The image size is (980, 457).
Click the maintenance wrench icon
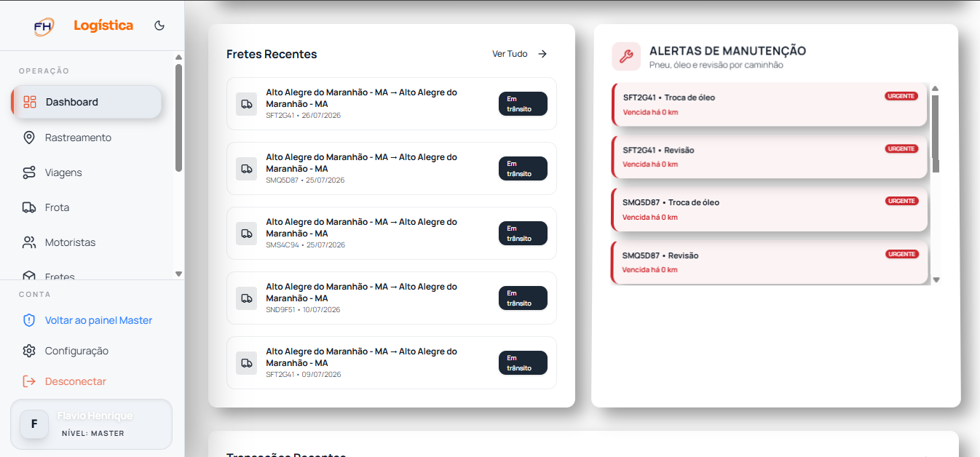[626, 56]
